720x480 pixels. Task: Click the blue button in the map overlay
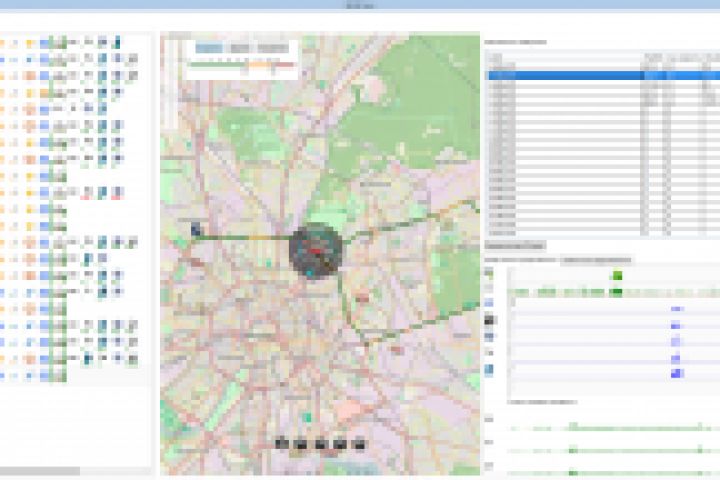pyautogui.click(x=209, y=48)
